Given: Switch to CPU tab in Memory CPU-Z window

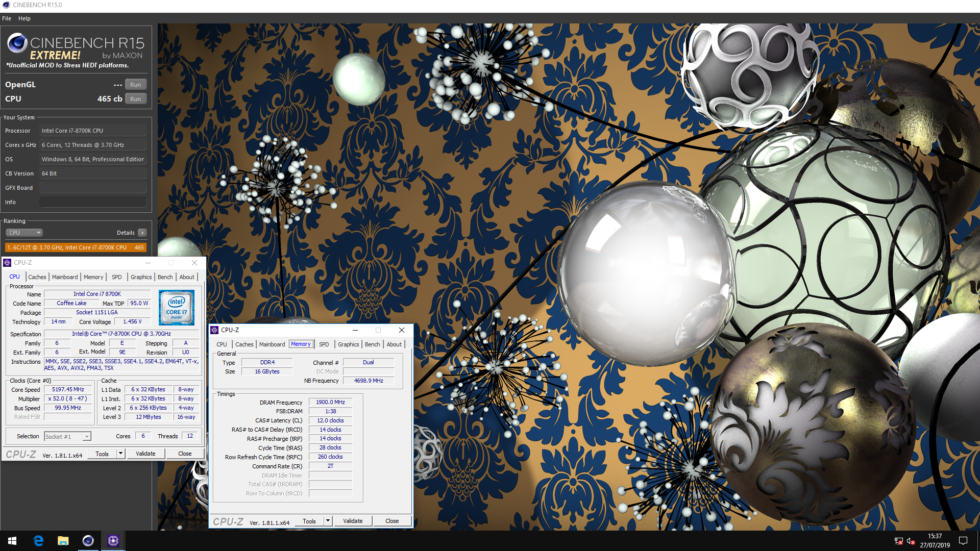Looking at the screenshot, I should [x=222, y=344].
